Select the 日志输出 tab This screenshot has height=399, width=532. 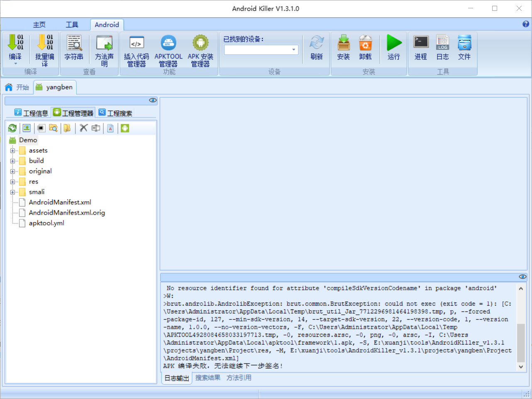[x=177, y=378]
